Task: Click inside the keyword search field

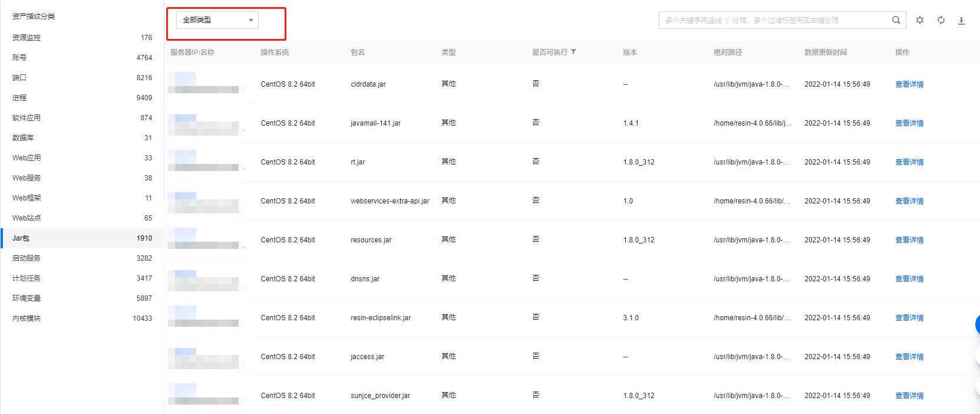Action: (x=772, y=20)
